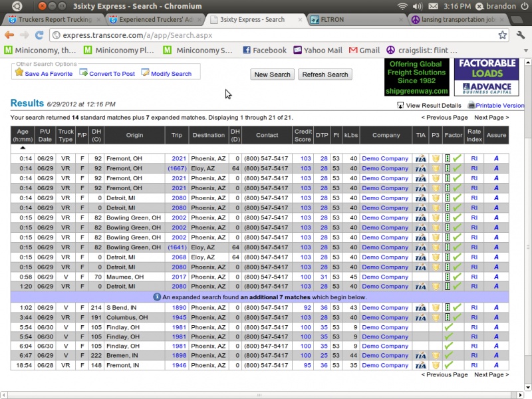Screen dimensions: 532x399
Task: Open the Chromium wrench menu
Action: pyautogui.click(x=519, y=35)
